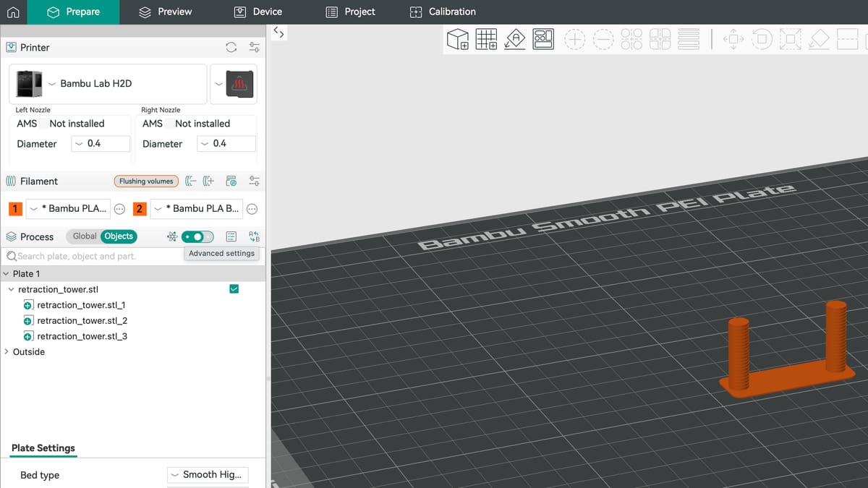Click the printer sync refresh icon
868x488 pixels.
(231, 47)
